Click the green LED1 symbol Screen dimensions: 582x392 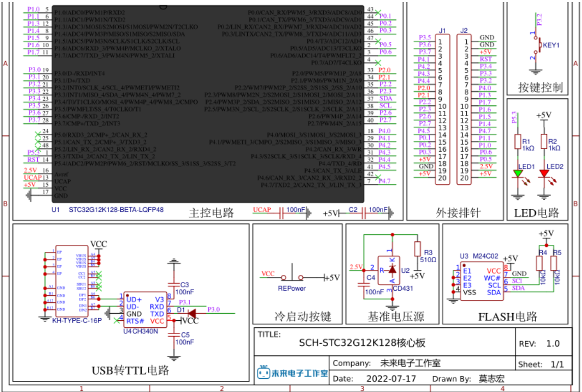(x=518, y=173)
